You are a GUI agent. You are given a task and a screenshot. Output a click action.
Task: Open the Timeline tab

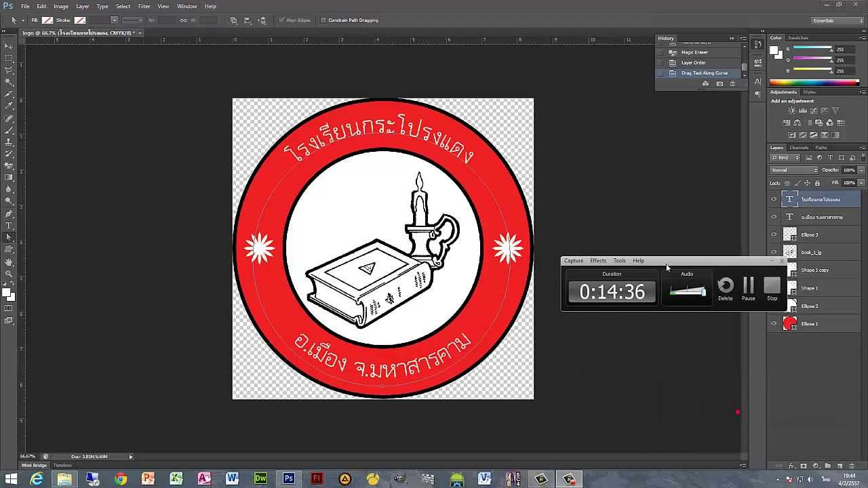click(62, 466)
